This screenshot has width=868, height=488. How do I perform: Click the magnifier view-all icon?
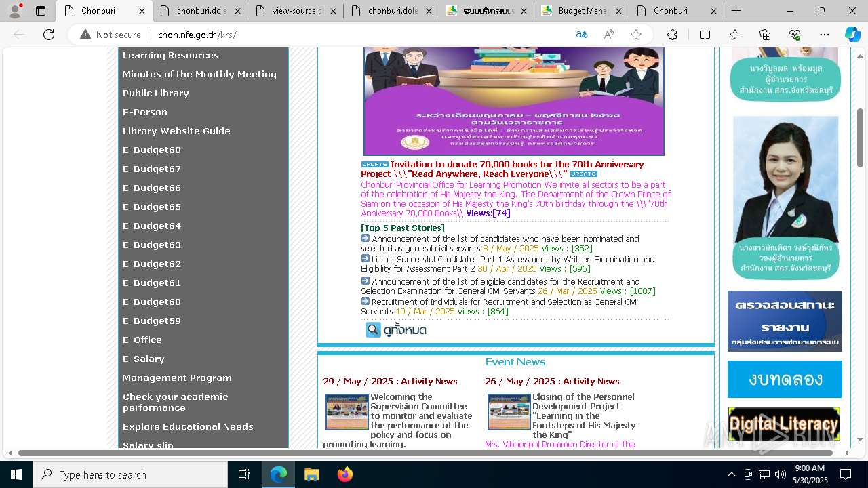pos(373,330)
